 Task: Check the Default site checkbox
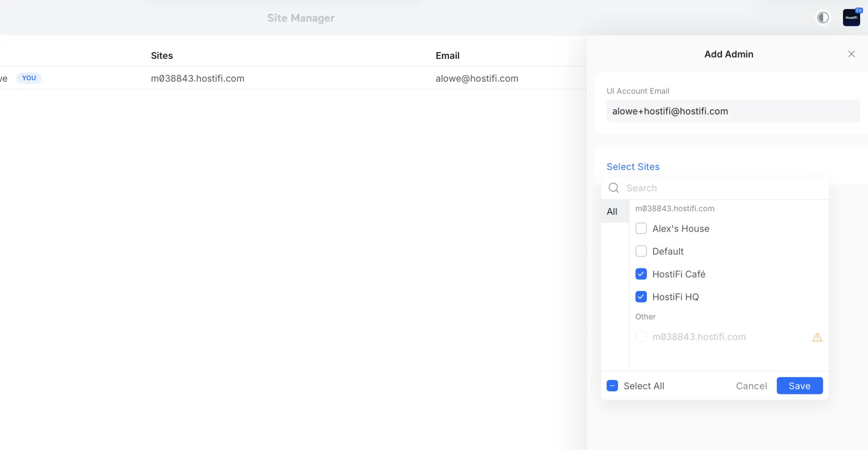click(641, 251)
